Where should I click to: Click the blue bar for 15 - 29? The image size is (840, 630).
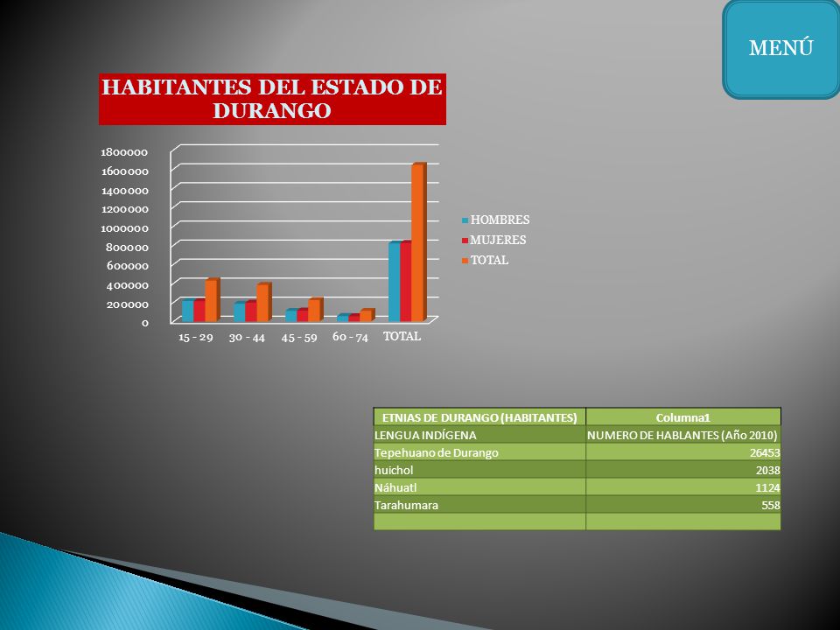pos(187,311)
